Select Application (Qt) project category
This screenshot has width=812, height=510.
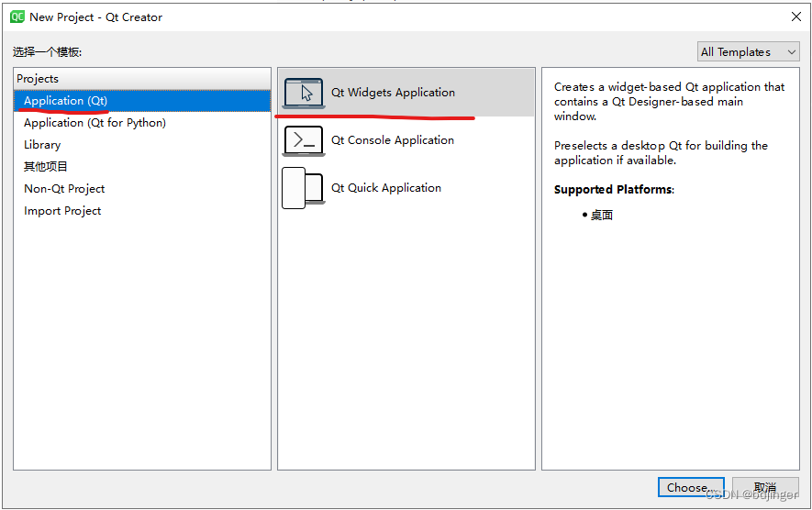click(142, 101)
